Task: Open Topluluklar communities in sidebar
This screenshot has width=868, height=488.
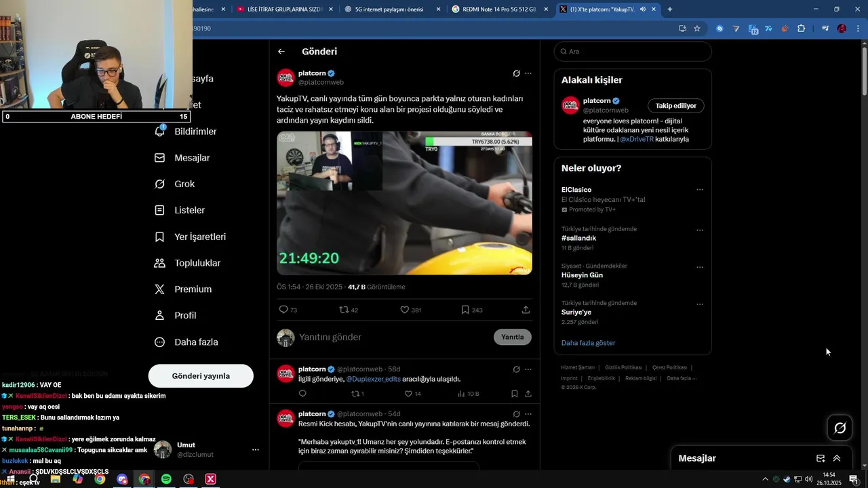Action: [188, 263]
